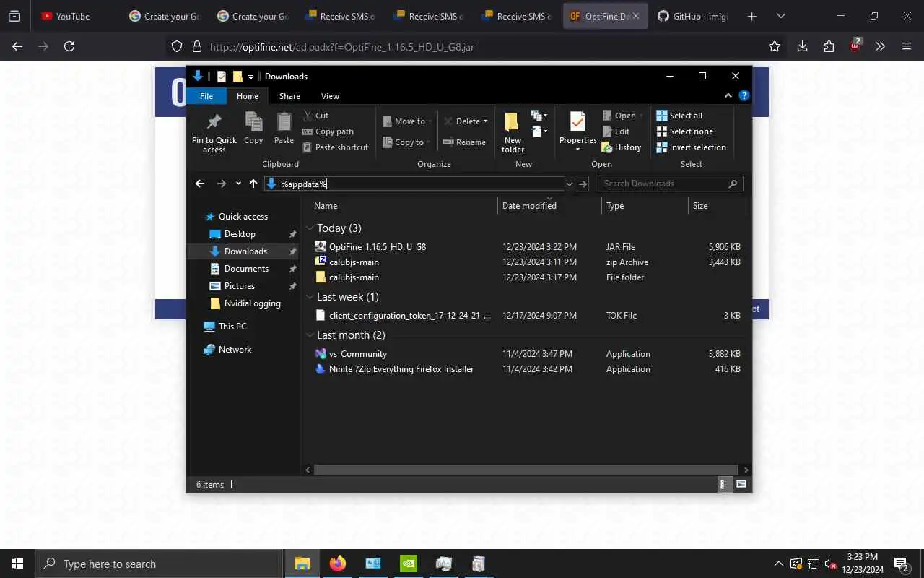Cut the selected item
The height and width of the screenshot is (578, 924).
315,116
